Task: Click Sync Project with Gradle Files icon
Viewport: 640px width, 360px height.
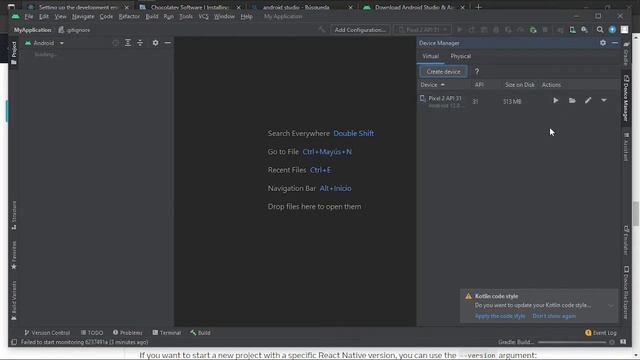Action: click(x=560, y=30)
